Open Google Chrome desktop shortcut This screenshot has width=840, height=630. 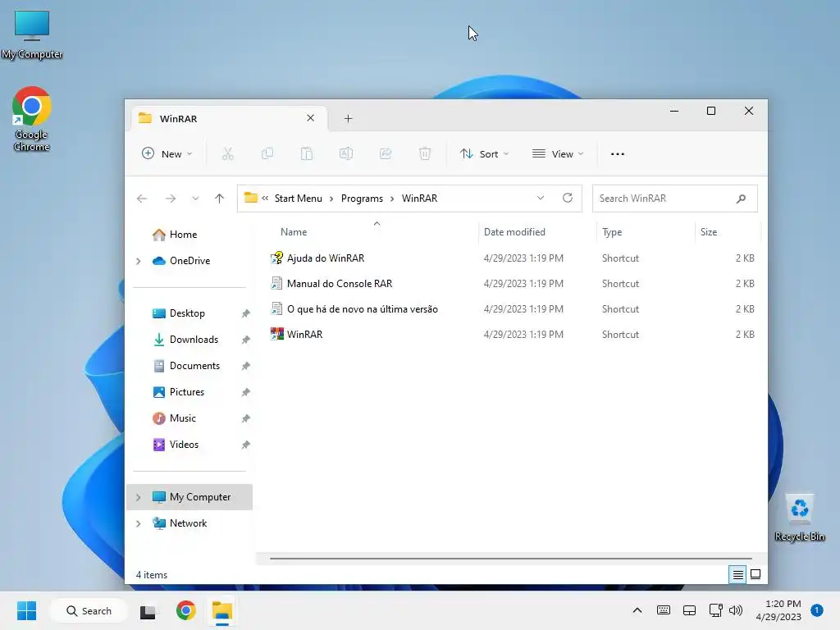(32, 119)
